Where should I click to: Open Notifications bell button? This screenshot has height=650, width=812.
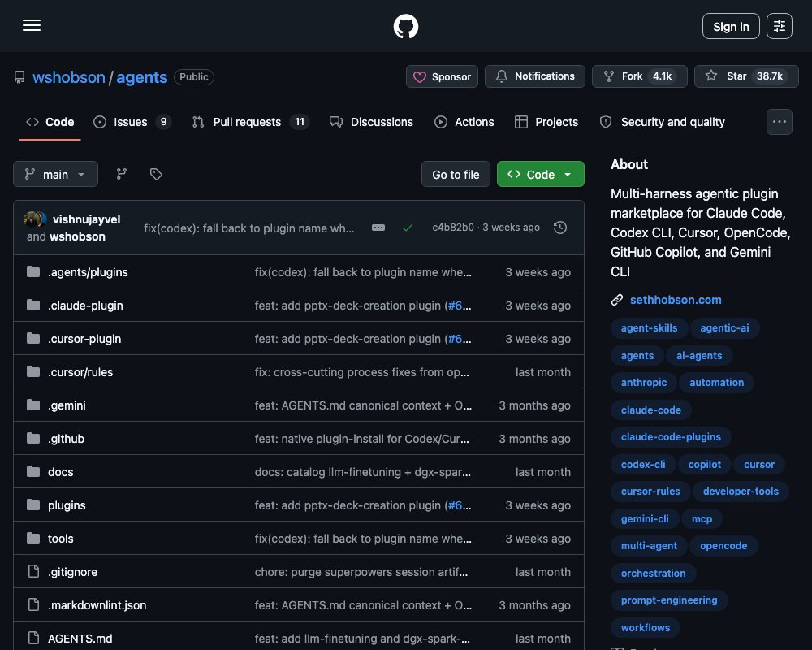coord(535,76)
